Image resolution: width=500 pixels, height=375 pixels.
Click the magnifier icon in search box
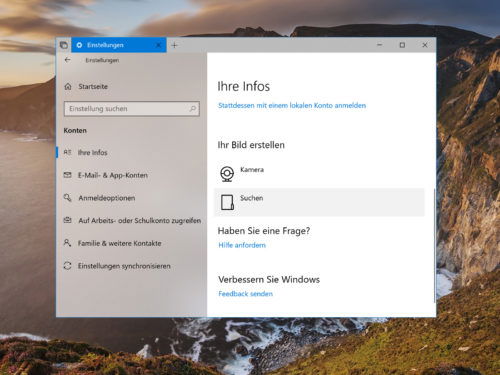pos(193,109)
